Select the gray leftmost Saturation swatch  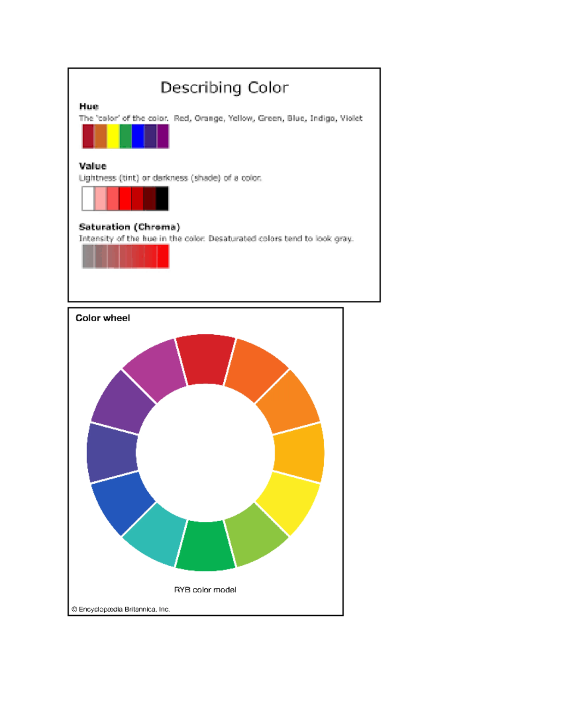pyautogui.click(x=88, y=256)
